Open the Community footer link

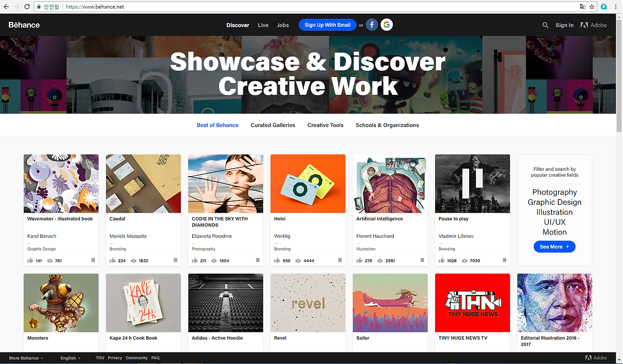[x=137, y=358]
